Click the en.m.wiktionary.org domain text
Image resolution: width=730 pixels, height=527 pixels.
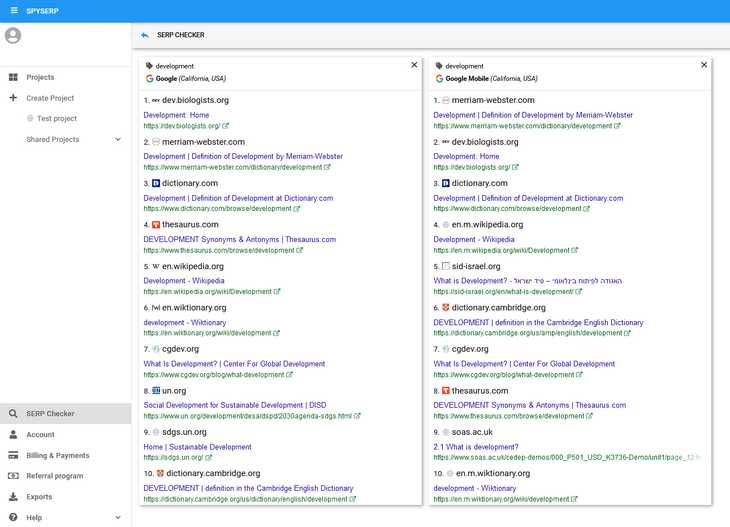point(493,473)
